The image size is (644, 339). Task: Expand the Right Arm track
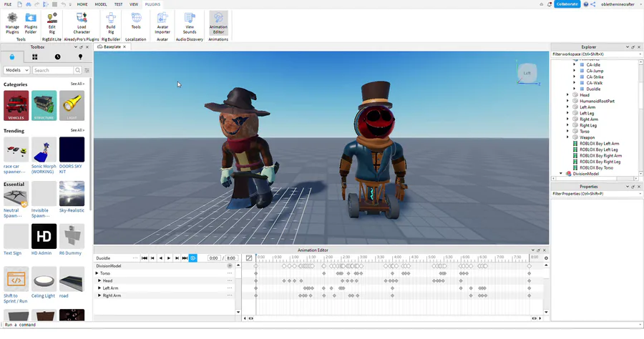(99, 295)
